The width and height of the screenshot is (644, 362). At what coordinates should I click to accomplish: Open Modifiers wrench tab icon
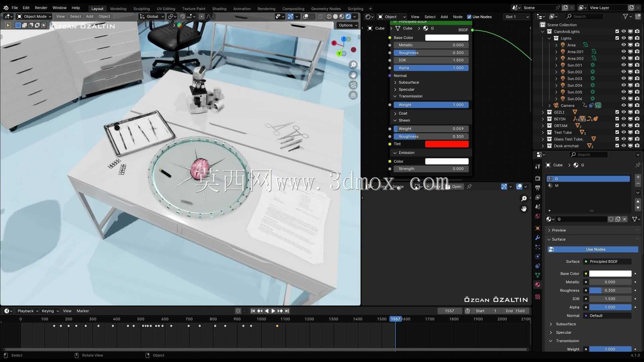tap(538, 238)
